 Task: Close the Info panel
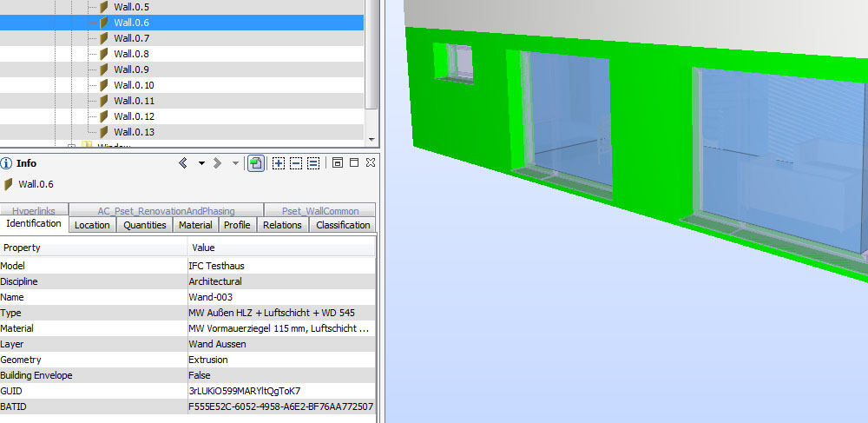point(372,163)
